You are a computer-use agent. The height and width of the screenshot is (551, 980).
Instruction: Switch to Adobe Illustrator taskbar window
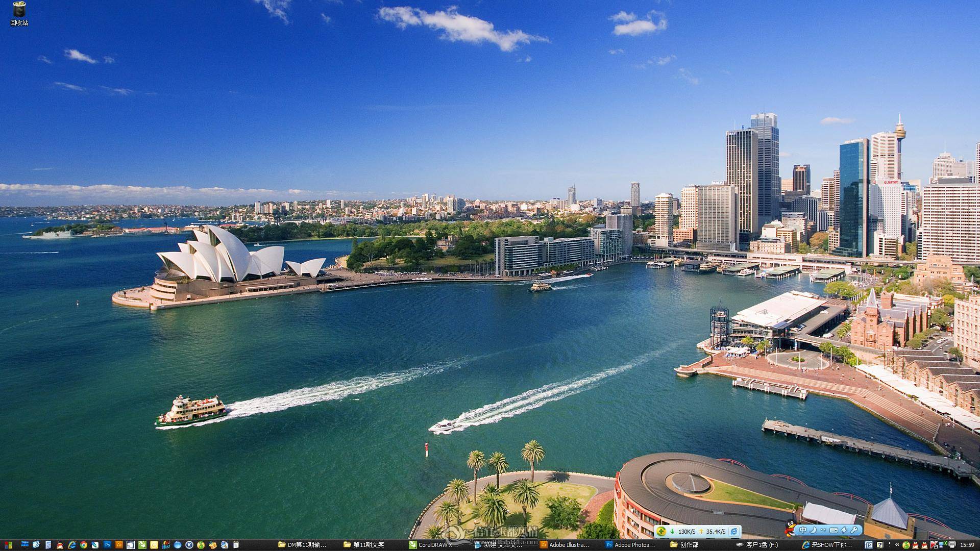point(565,545)
